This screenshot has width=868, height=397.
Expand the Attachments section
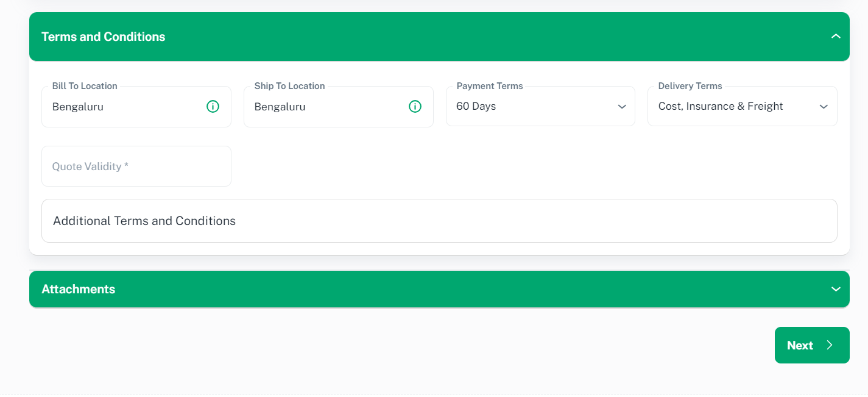click(439, 289)
